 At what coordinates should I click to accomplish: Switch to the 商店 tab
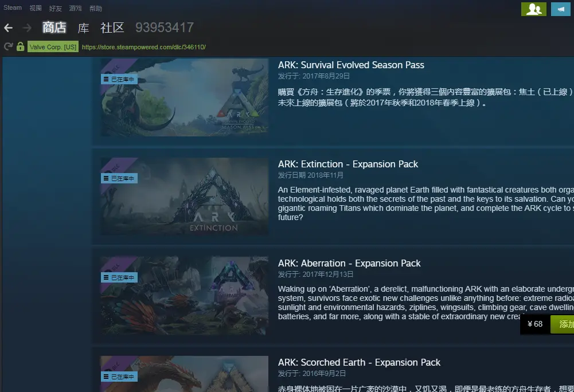tap(54, 28)
